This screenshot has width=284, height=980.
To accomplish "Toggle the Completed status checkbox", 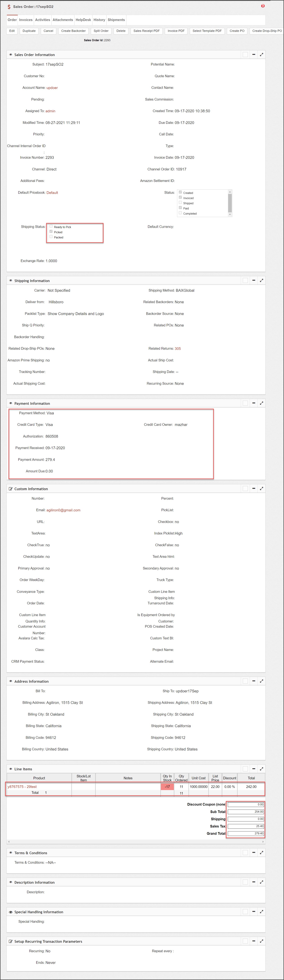I will (x=180, y=213).
